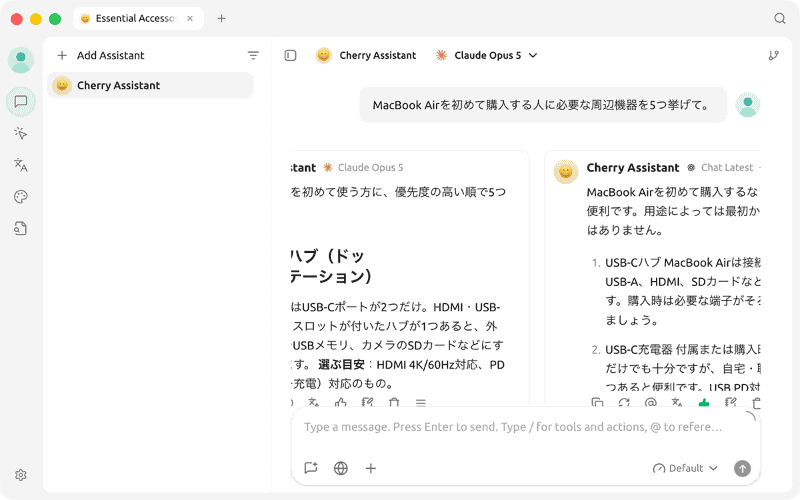Translate the Chat Latest reply

pos(677,403)
